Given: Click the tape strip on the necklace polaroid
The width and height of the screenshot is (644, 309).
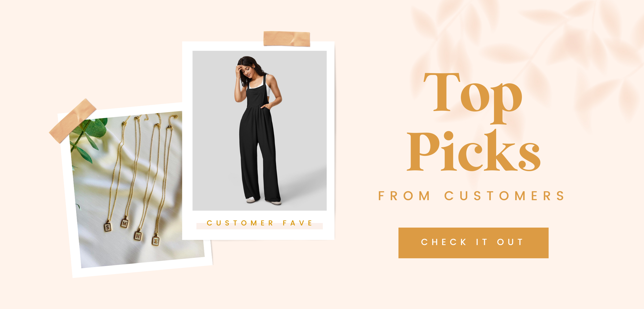Looking at the screenshot, I should [x=72, y=121].
